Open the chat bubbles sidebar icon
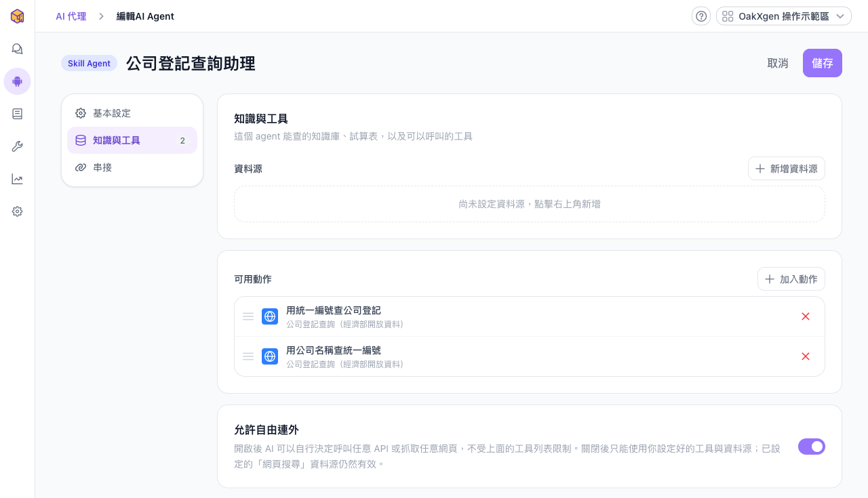Image resolution: width=868 pixels, height=498 pixels. coord(18,49)
